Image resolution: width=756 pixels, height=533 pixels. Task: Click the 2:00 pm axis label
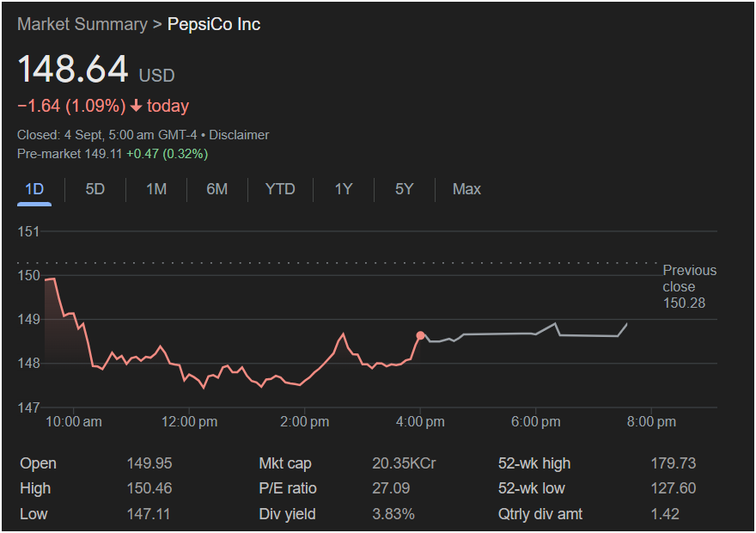[304, 422]
